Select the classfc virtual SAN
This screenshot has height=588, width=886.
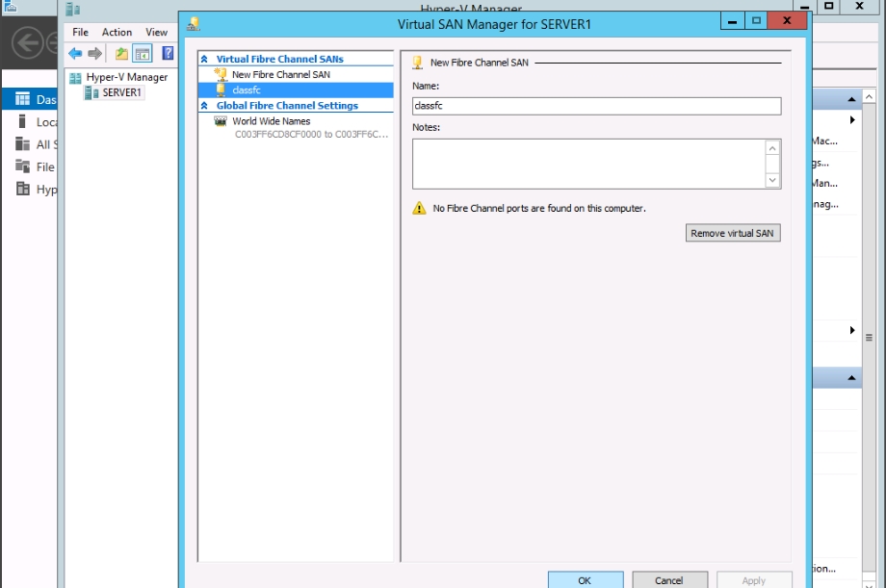[x=247, y=89]
